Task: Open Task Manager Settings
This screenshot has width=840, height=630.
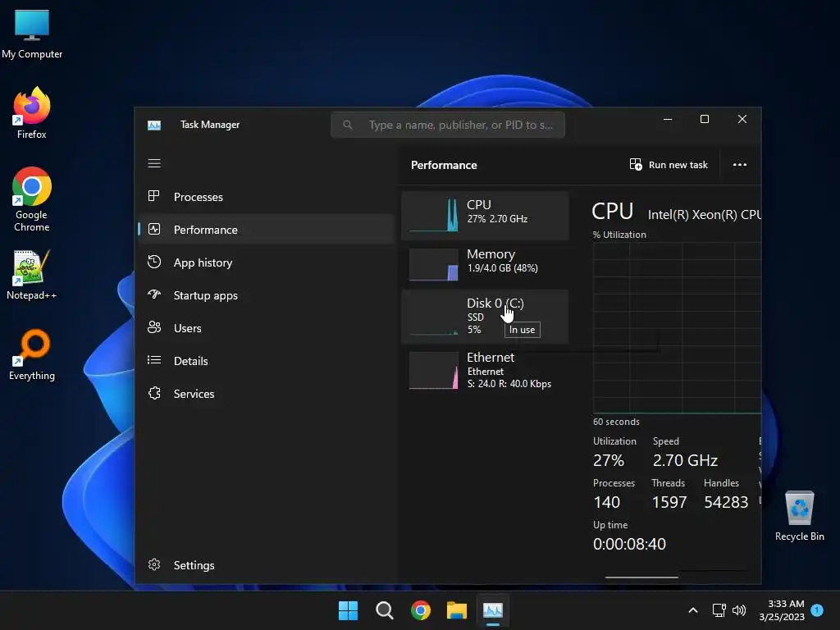Action: (267, 564)
